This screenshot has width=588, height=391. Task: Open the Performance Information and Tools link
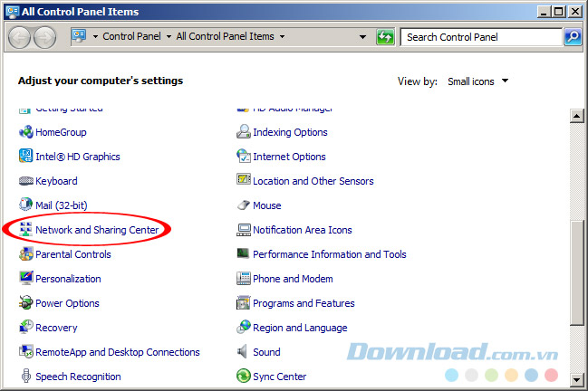pyautogui.click(x=330, y=254)
